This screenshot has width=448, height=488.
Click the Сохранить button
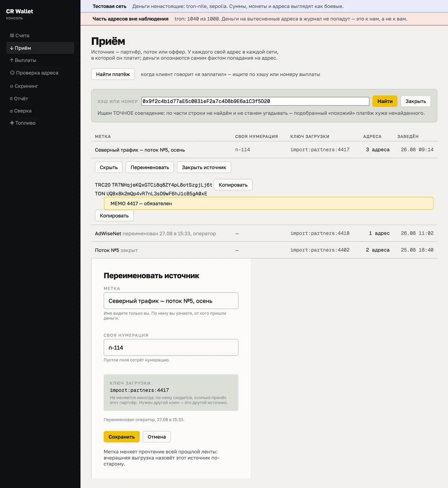pyautogui.click(x=121, y=437)
